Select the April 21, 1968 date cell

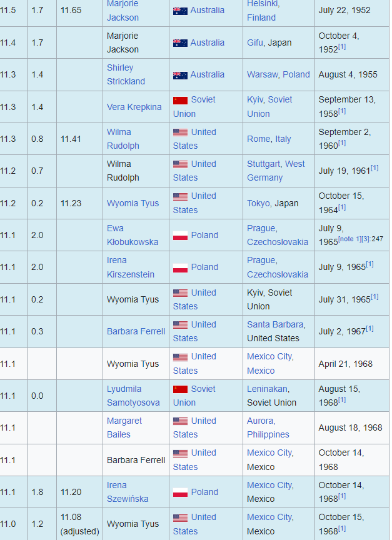tap(352, 364)
